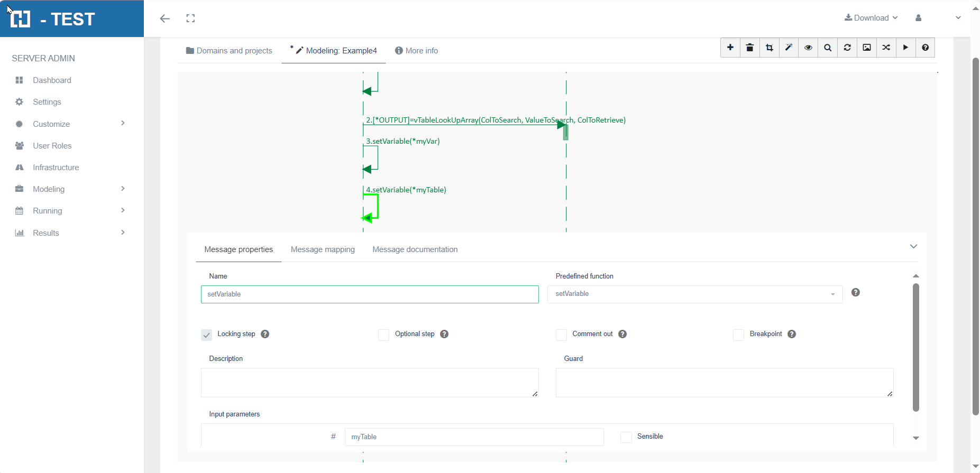This screenshot has width=980, height=473.
Task: Uncheck the Locking step checkbox
Action: click(207, 335)
